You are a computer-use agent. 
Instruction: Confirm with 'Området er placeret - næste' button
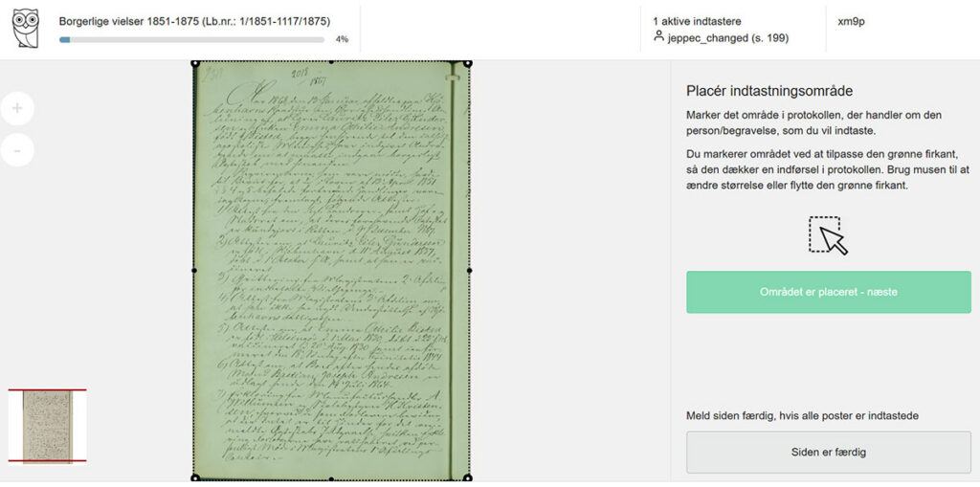click(828, 292)
